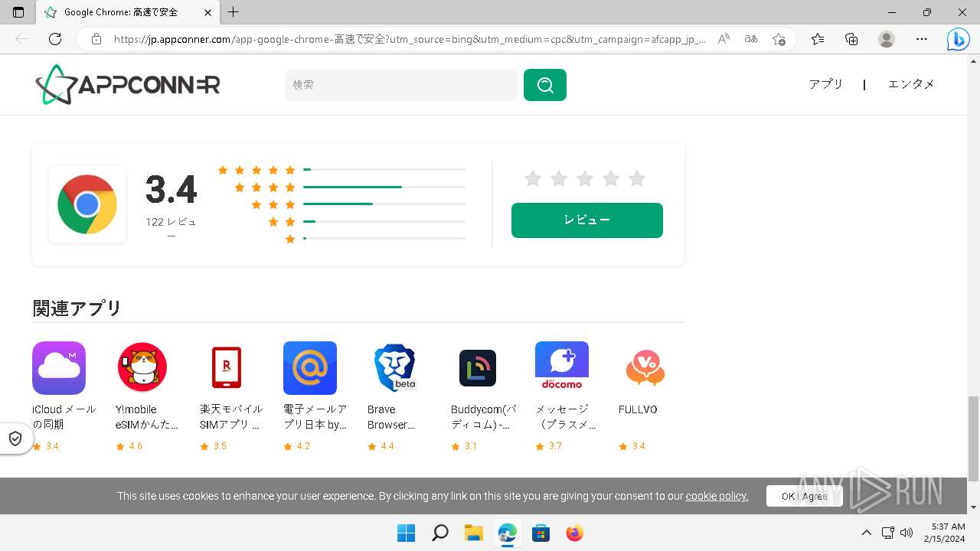This screenshot has height=551, width=980.
Task: Show hidden system tray icons
Action: point(866,533)
